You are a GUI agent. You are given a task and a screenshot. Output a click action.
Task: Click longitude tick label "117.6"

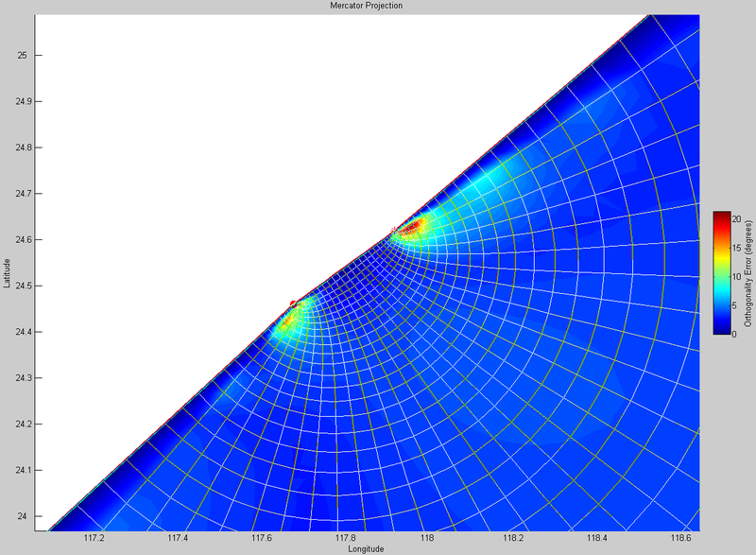262,538
